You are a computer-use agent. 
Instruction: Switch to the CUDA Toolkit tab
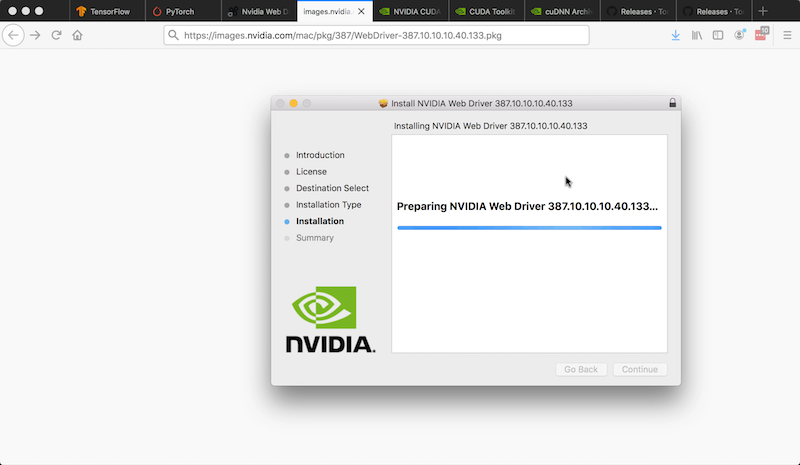(487, 11)
